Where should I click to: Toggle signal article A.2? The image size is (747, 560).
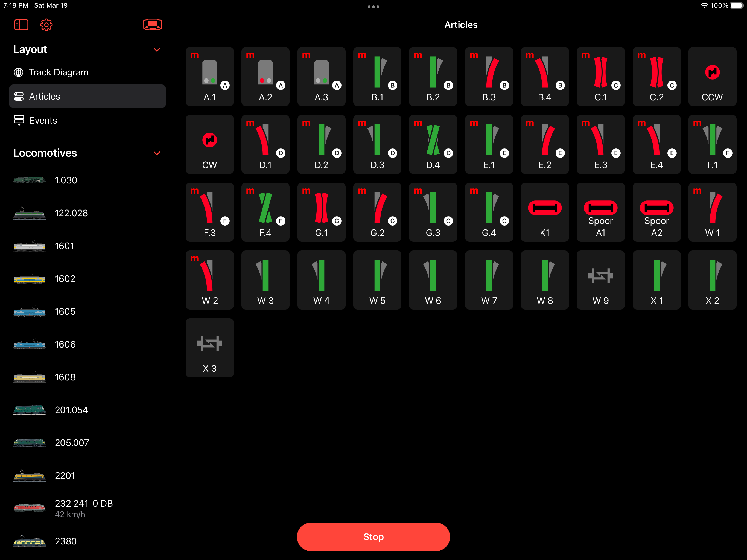pos(265,77)
